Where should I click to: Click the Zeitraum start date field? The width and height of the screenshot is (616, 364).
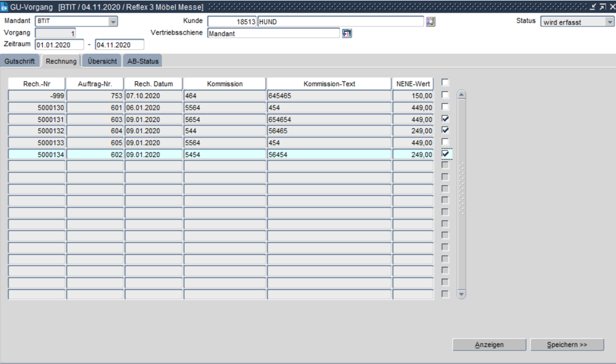tap(59, 44)
